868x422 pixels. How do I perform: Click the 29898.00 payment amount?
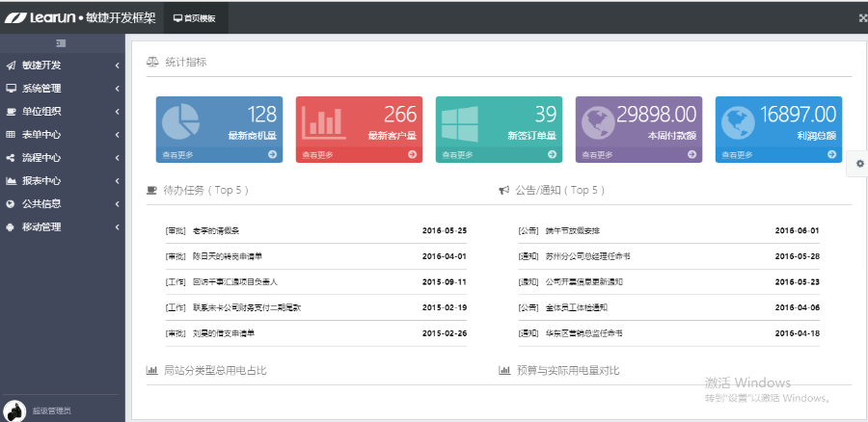656,115
